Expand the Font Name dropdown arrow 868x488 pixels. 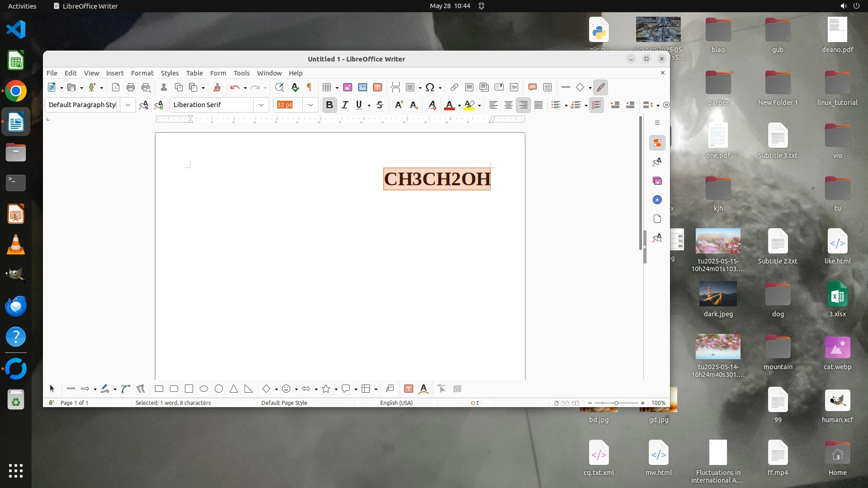click(x=261, y=105)
